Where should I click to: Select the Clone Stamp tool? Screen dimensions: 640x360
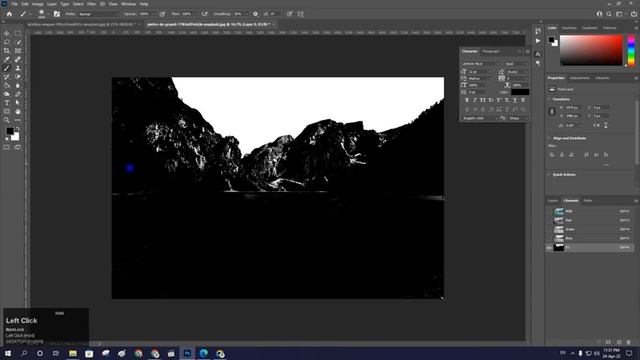click(x=18, y=68)
